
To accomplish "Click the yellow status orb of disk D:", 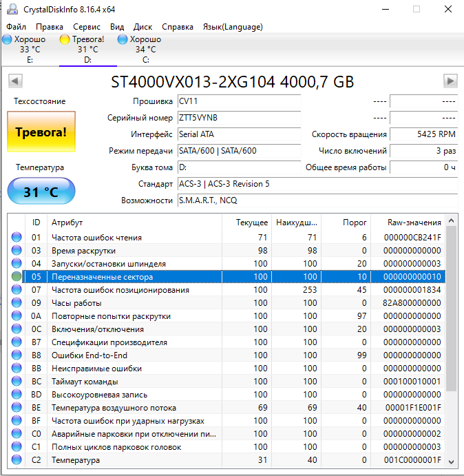I will pyautogui.click(x=65, y=39).
